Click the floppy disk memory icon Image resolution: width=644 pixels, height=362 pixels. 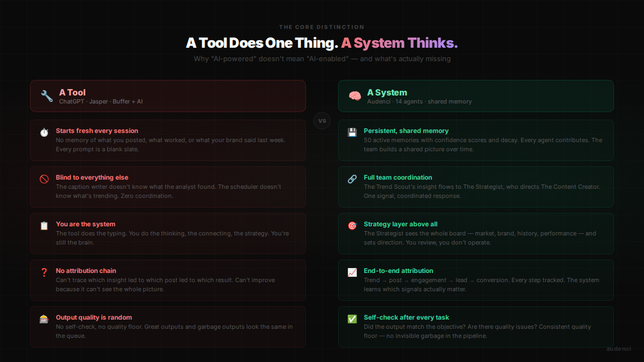[x=352, y=132]
